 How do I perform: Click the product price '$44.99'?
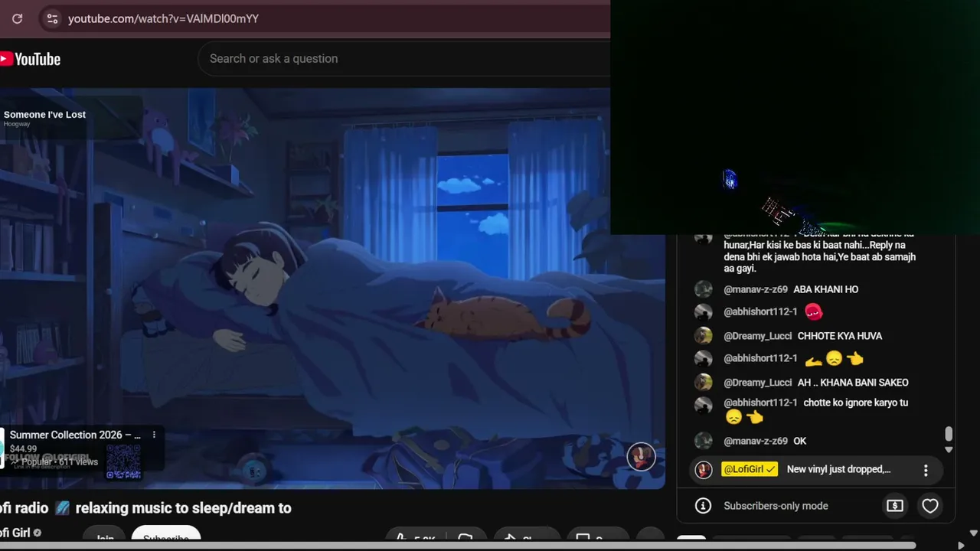click(x=23, y=448)
